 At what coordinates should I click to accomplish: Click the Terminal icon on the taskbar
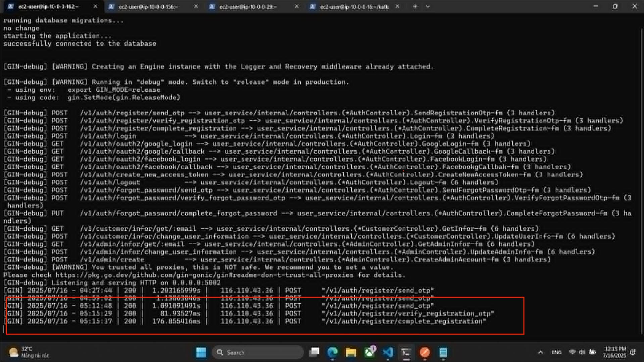pos(406,352)
